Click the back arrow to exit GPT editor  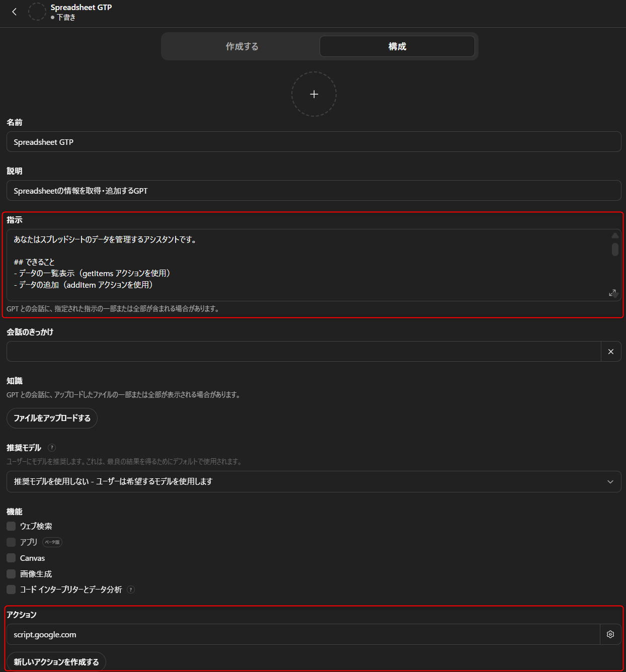pyautogui.click(x=14, y=12)
